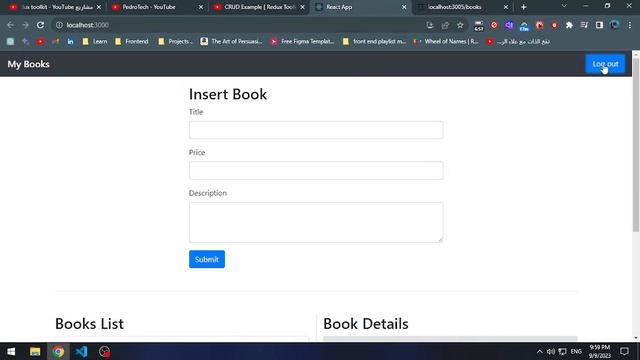Image resolution: width=640 pixels, height=360 pixels.
Task: Open the Arabic-titled YouTube bookmark
Action: point(518,41)
